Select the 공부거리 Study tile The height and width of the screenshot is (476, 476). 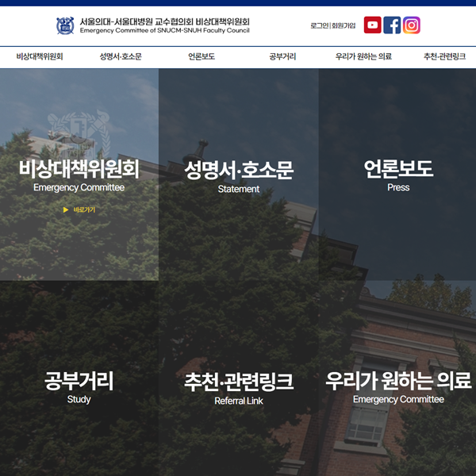[79, 378]
